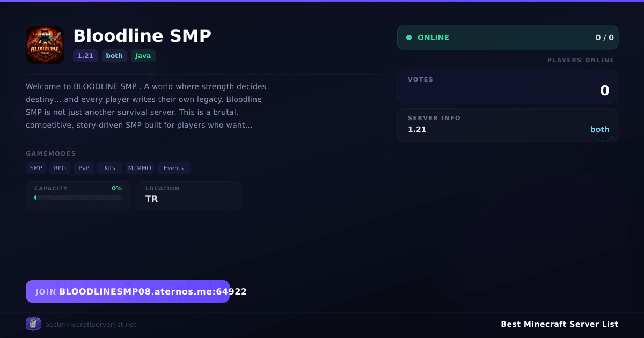Click the JOIN server address button
The height and width of the screenshot is (338, 644).
(x=128, y=291)
